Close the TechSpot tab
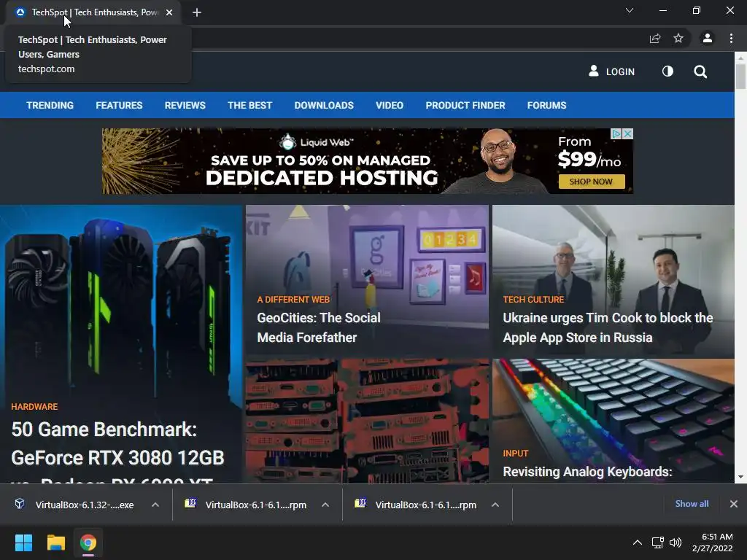Screen dimensions: 747x560 pos(169,12)
